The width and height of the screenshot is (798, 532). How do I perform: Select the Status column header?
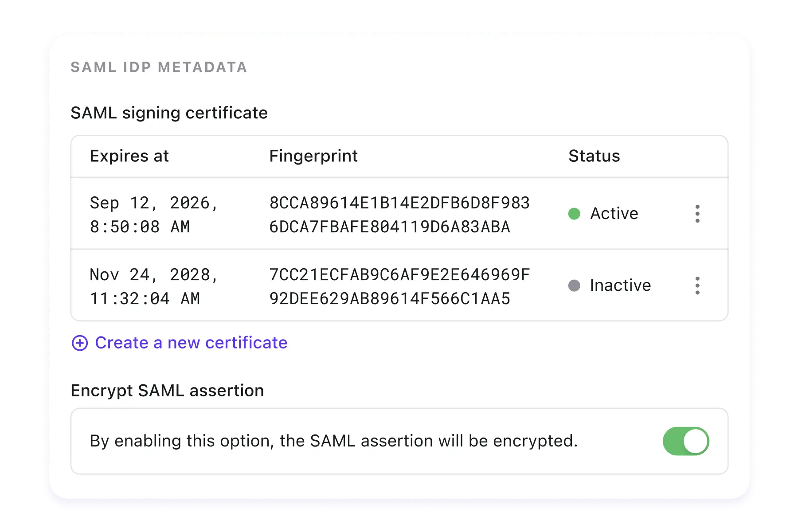594,156
